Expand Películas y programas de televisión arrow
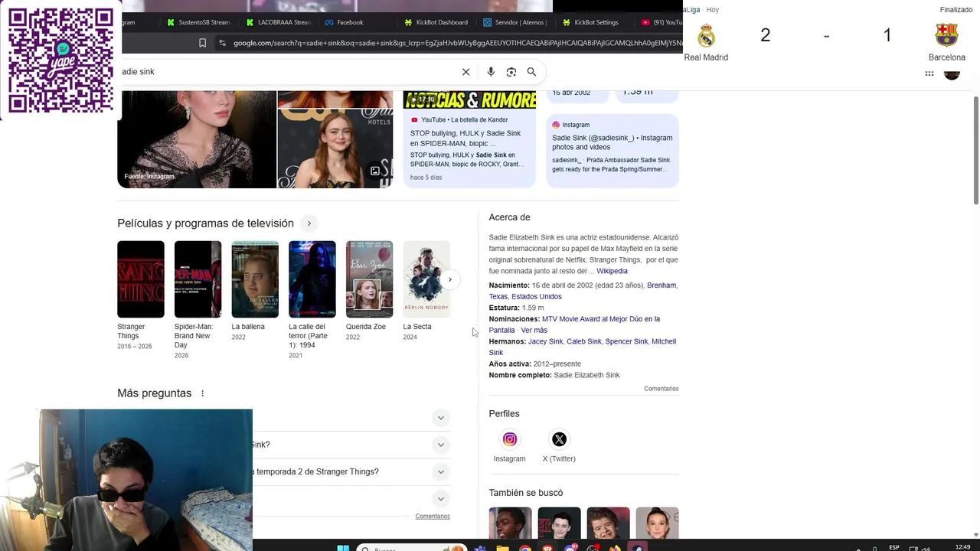980x551 pixels. click(309, 223)
